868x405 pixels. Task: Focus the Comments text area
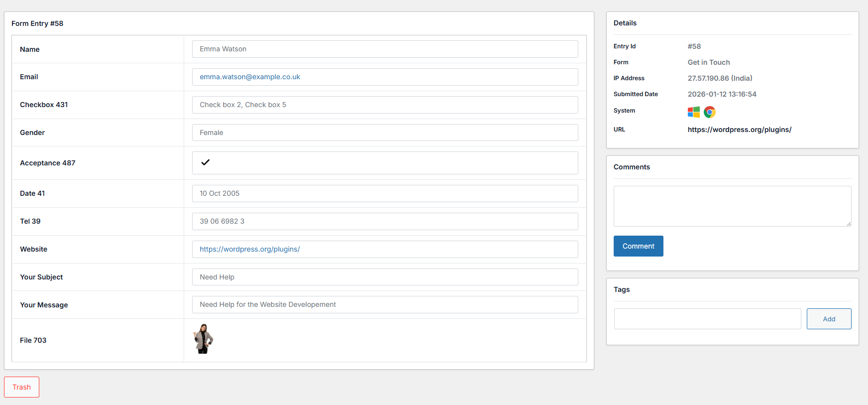pos(732,206)
